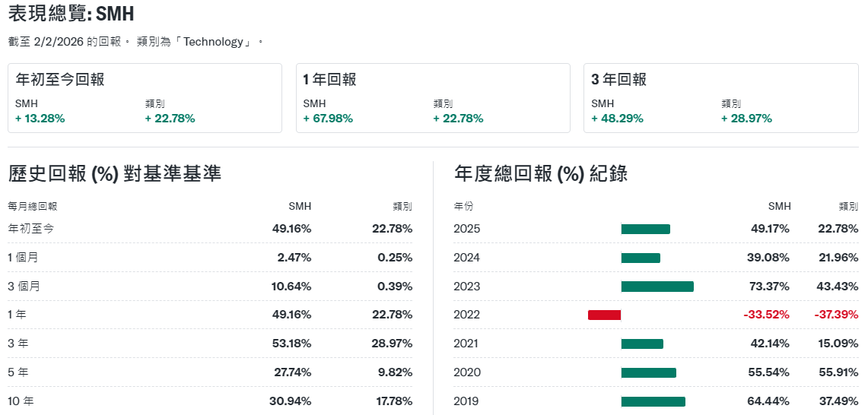868x415 pixels.
Task: Click the SMH column header in historical returns table
Action: pyautogui.click(x=300, y=207)
